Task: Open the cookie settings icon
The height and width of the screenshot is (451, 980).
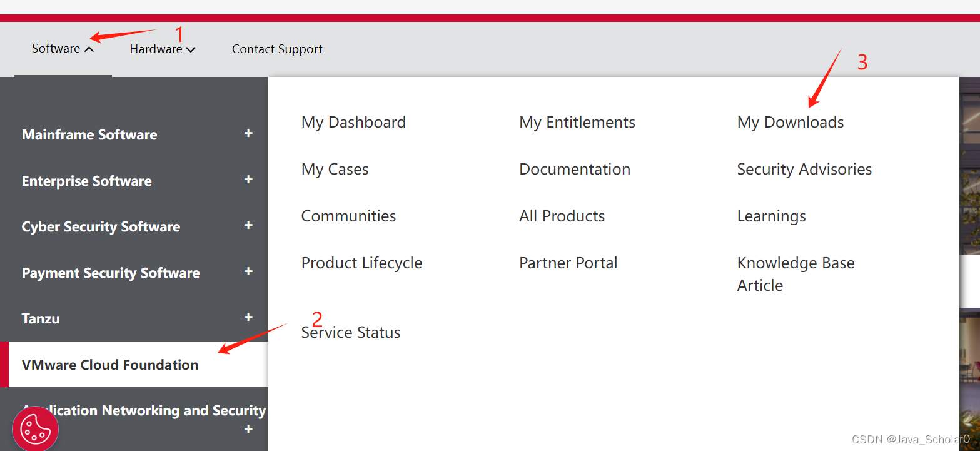Action: click(x=35, y=428)
